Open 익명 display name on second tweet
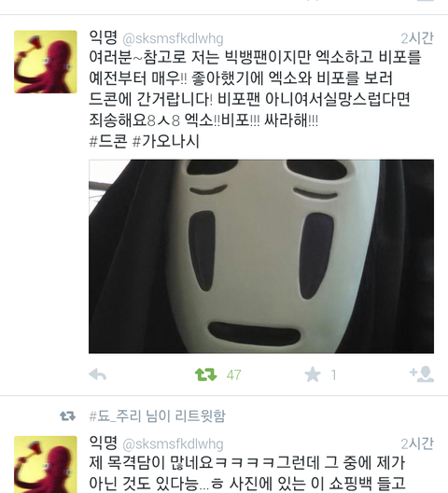The width and height of the screenshot is (448, 493). (x=103, y=443)
